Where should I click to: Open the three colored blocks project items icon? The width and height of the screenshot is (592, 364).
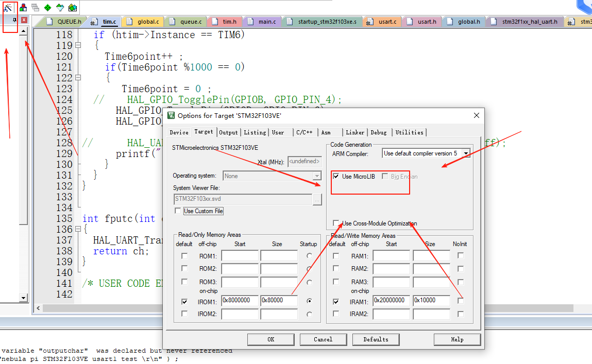point(23,7)
